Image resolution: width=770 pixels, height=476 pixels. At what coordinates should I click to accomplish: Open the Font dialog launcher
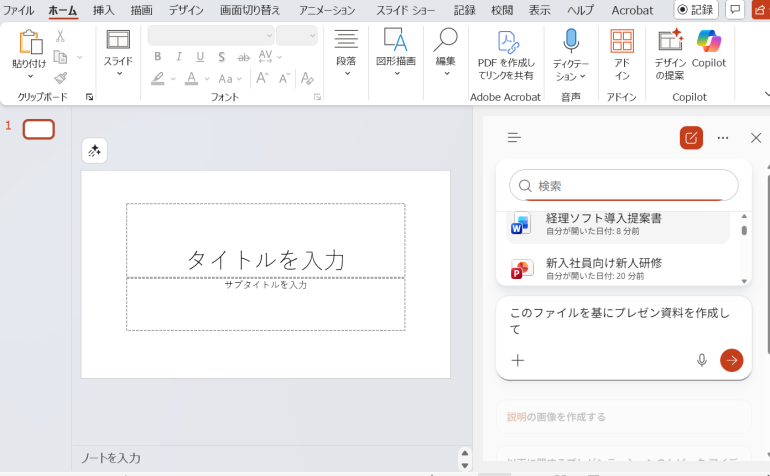point(317,97)
